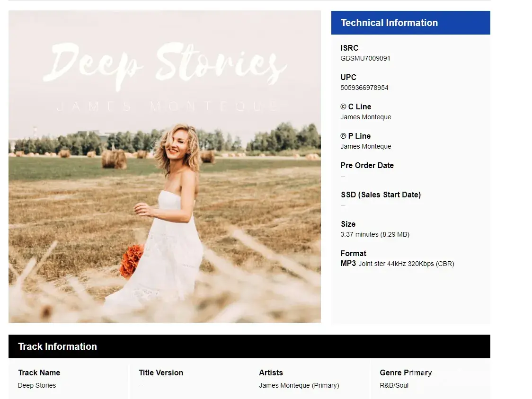Select the R&B/Soul genre value
The width and height of the screenshot is (532, 399).
394,385
